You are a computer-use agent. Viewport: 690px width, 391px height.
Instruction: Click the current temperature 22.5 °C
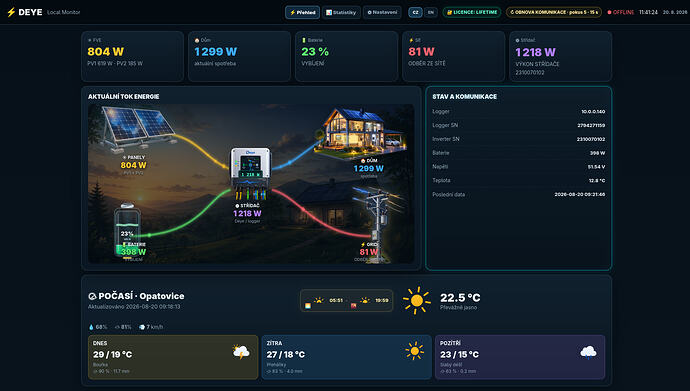pos(460,298)
